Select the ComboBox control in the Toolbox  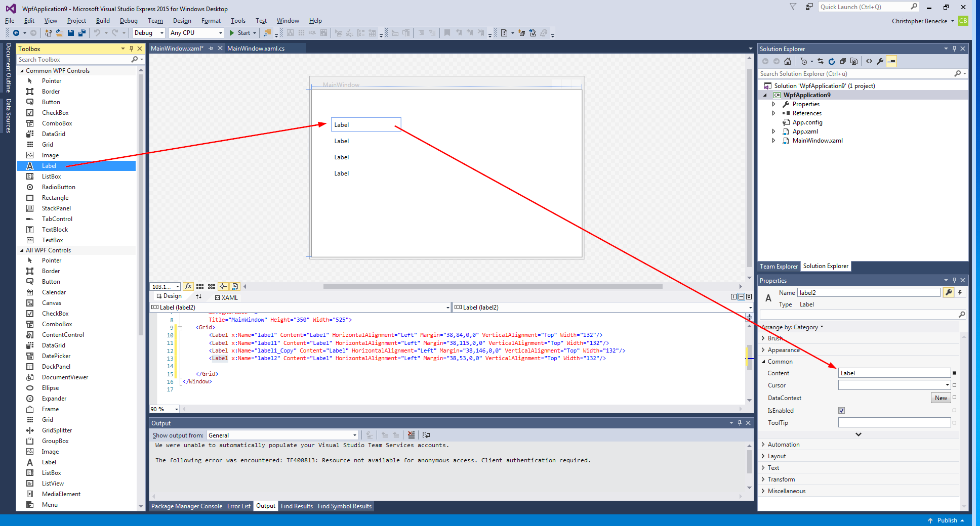56,123
